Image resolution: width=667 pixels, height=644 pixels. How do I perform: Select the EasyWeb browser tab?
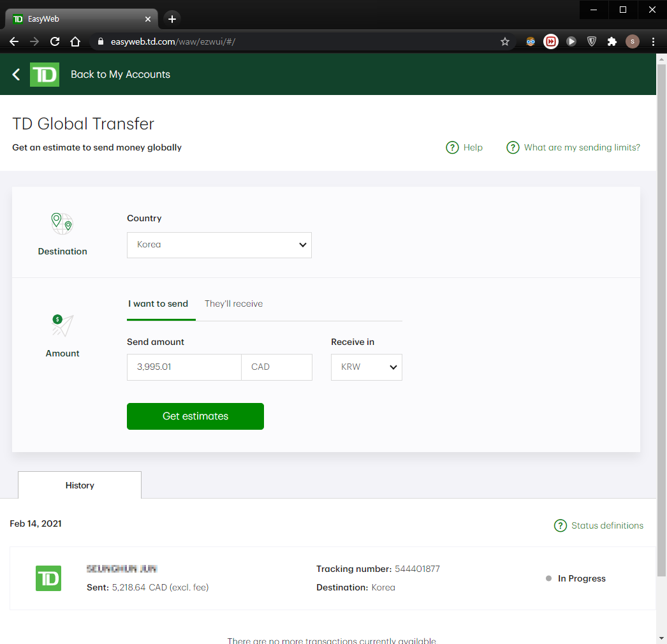pyautogui.click(x=81, y=19)
